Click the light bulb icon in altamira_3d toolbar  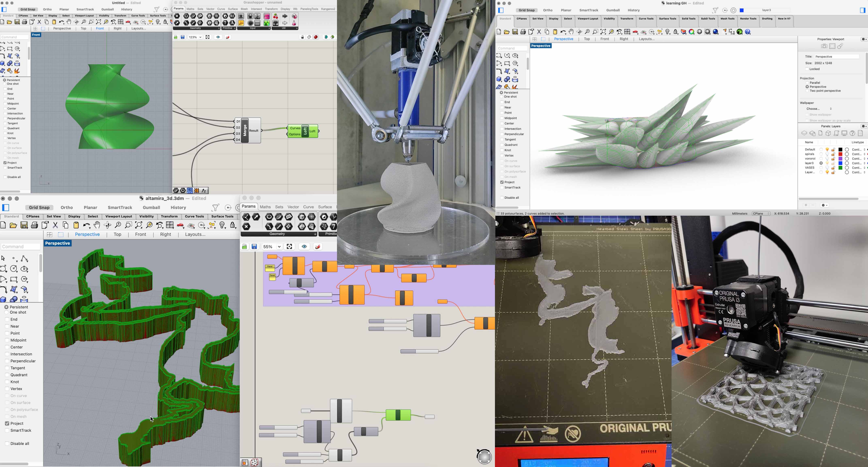pos(222,225)
